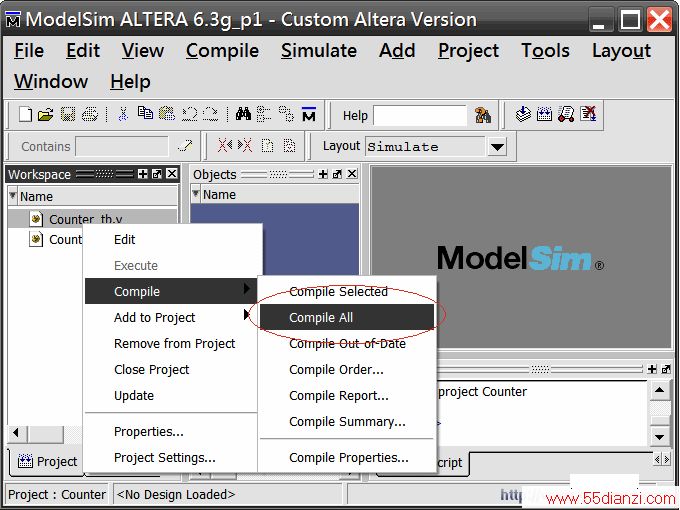Click transcript scrollbar down arrow
This screenshot has width=680, height=510.
tap(659, 436)
